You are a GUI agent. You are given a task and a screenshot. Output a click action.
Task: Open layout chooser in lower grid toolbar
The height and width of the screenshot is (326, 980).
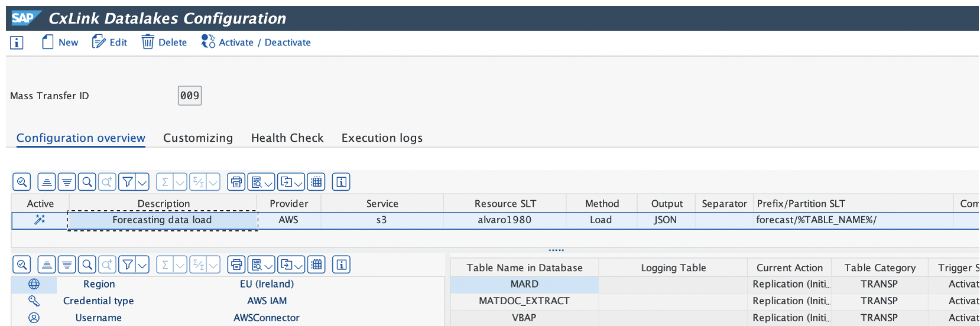[317, 265]
